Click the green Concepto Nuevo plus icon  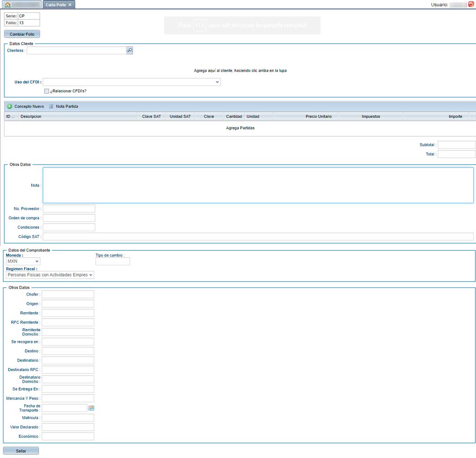point(9,107)
